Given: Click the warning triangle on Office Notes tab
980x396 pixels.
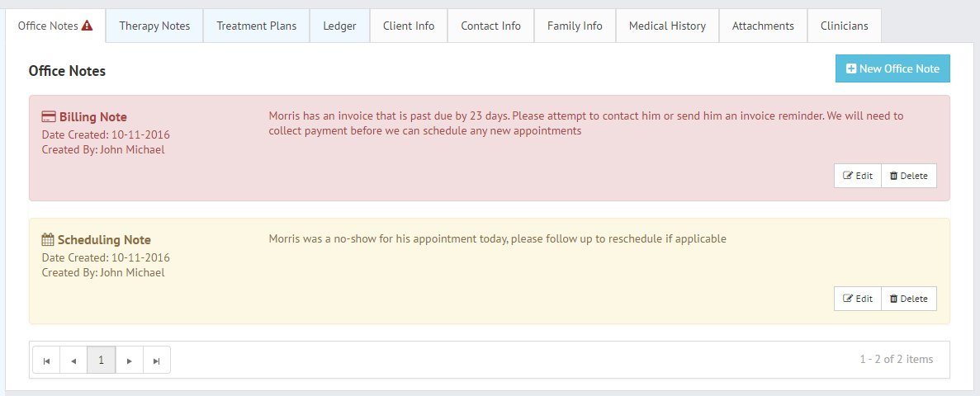Looking at the screenshot, I should point(88,26).
